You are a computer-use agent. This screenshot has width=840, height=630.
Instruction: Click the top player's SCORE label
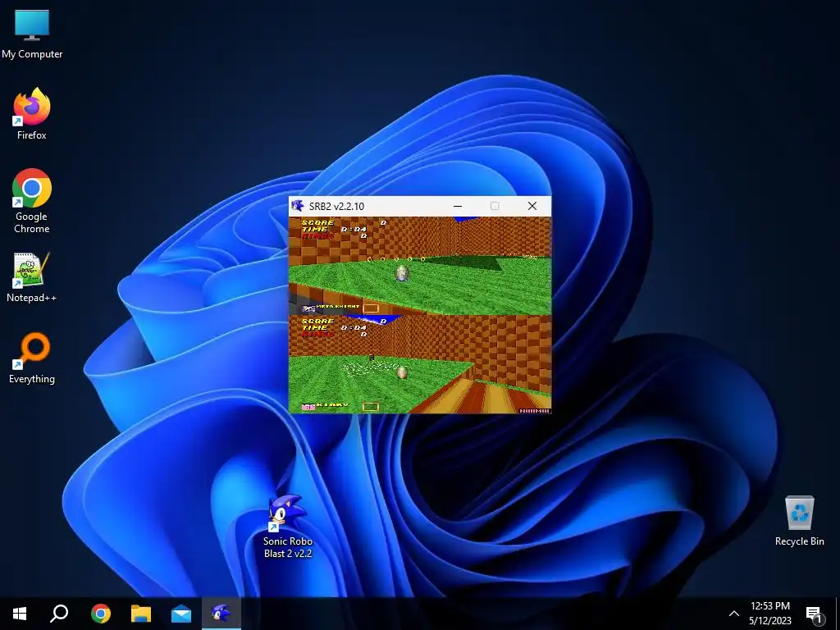(317, 222)
